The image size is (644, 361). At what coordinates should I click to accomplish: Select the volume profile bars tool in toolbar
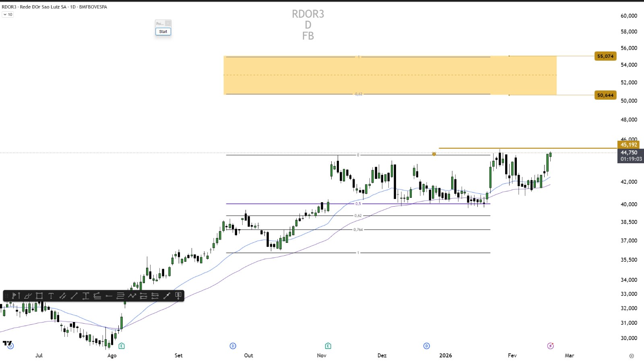click(x=14, y=296)
